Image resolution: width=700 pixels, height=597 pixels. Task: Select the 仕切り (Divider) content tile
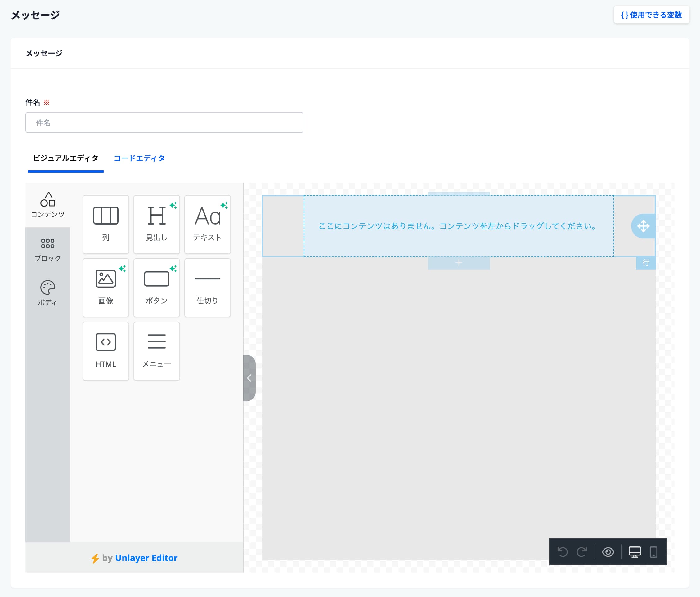[x=207, y=287]
